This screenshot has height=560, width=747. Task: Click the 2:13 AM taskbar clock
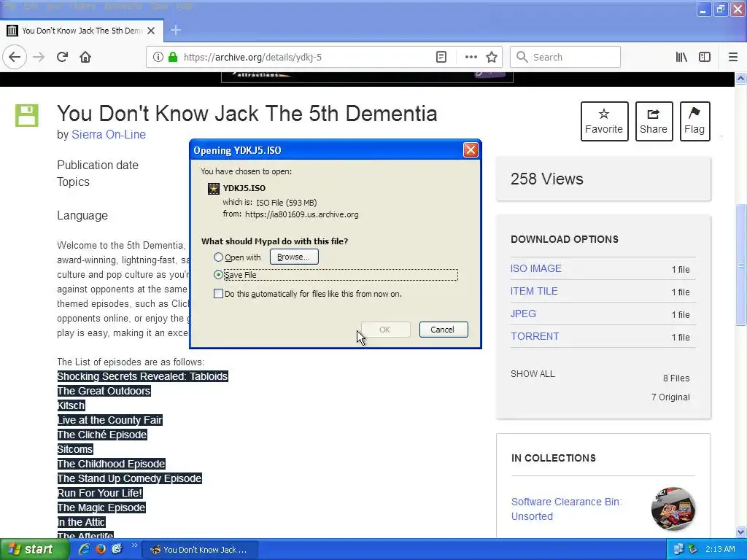click(720, 550)
